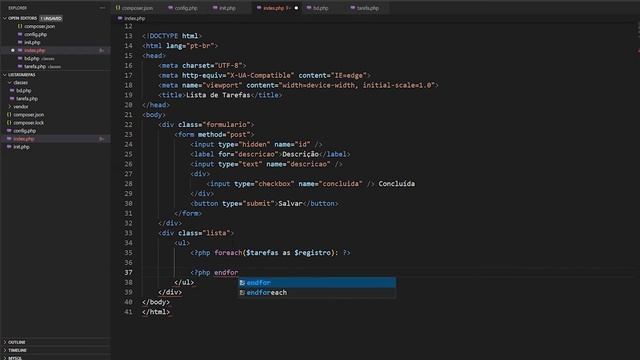The width and height of the screenshot is (640, 360).
Task: Switch to the config.php tab
Action: (x=186, y=8)
